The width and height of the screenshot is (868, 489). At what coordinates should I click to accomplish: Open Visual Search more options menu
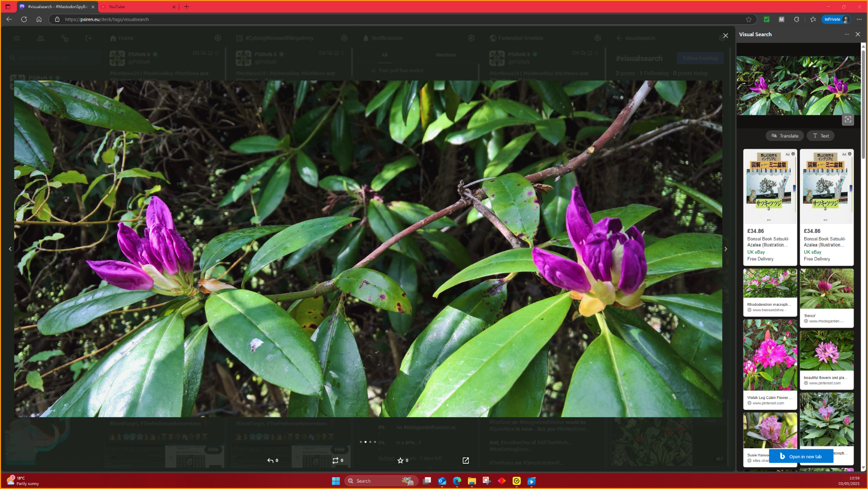pos(847,34)
